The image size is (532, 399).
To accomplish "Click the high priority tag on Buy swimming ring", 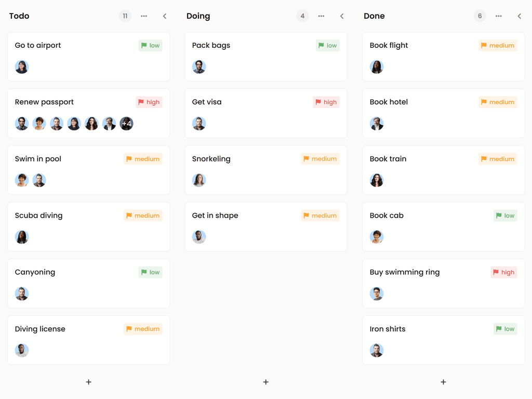I will (504, 272).
